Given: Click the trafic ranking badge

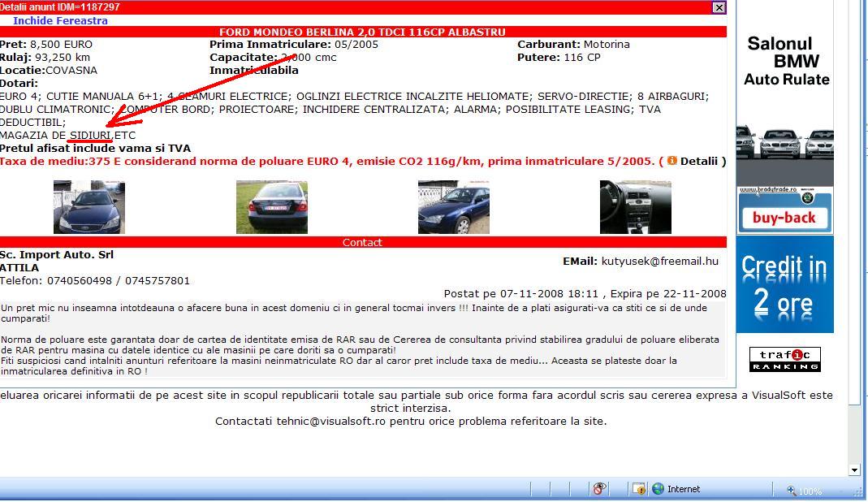Looking at the screenshot, I should click(x=785, y=360).
